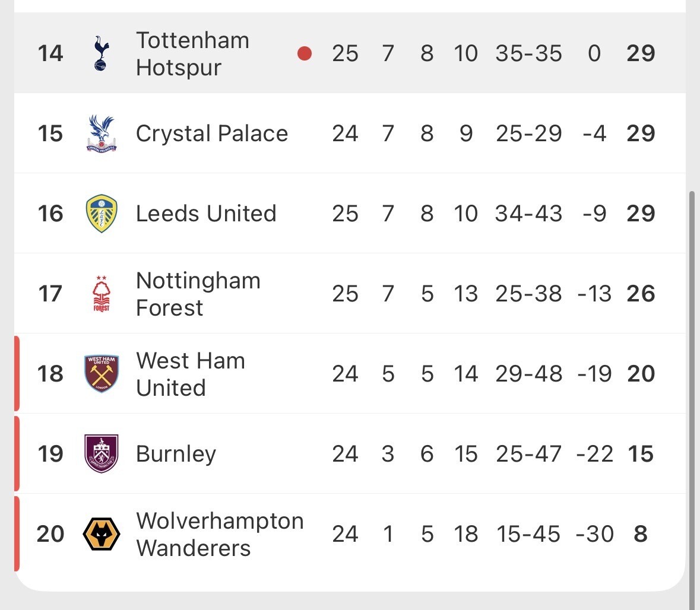
Task: Select the Burnley team name
Action: [x=176, y=454]
